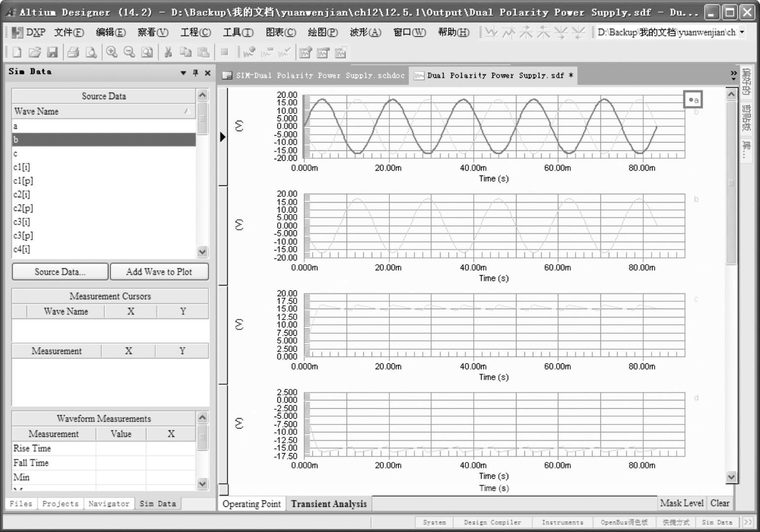This screenshot has width=760, height=532.
Task: Click the scissors Cut icon
Action: (168, 52)
